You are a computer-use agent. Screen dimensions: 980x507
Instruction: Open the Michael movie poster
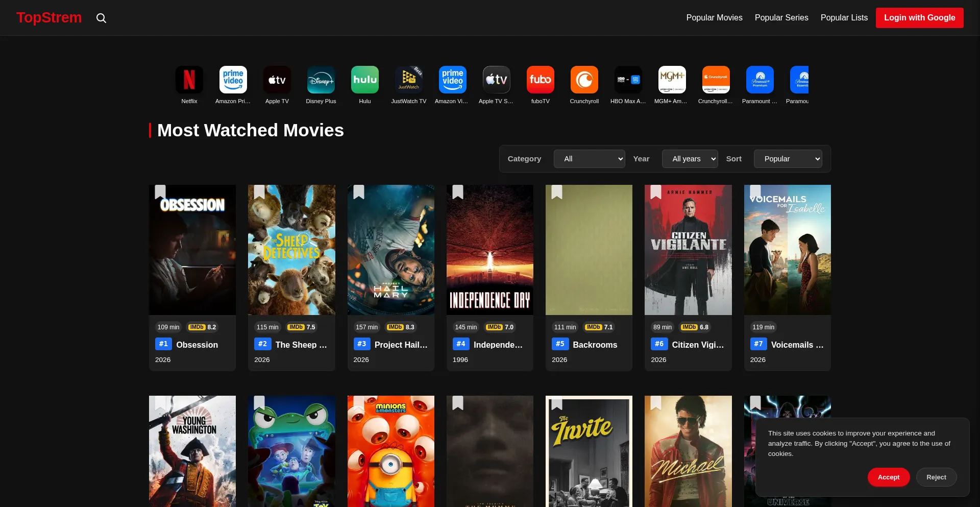[688, 451]
